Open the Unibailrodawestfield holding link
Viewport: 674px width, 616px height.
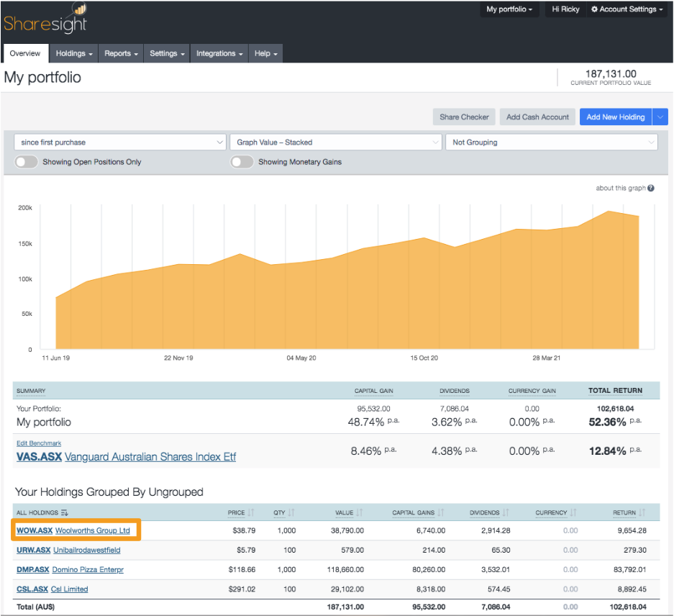click(87, 550)
